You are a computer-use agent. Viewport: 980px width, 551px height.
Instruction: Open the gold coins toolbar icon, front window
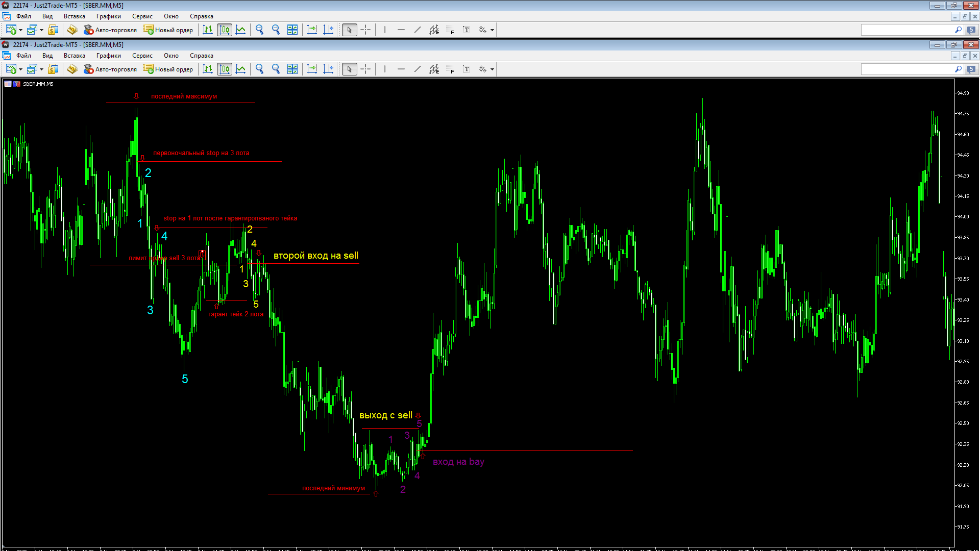pyautogui.click(x=72, y=69)
